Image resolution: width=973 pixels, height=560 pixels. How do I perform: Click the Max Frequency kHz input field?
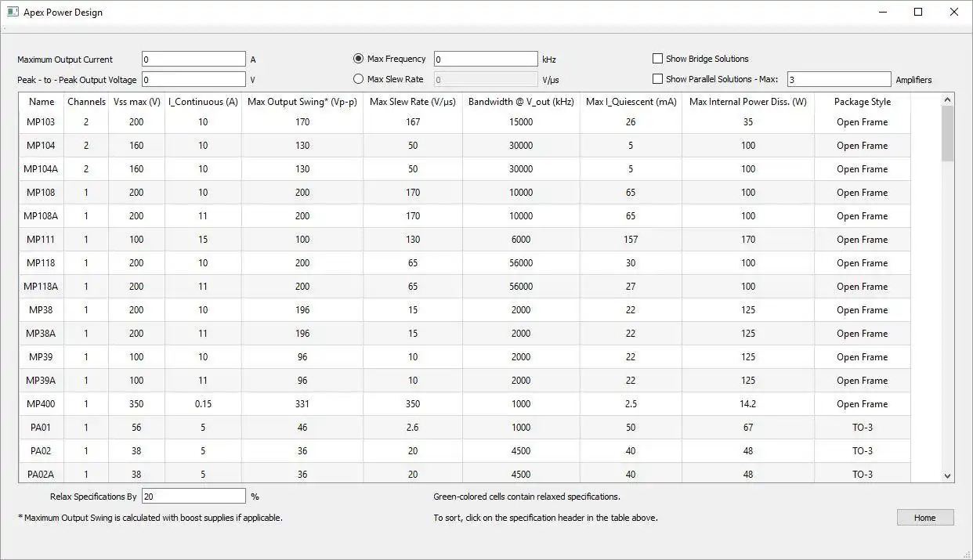tap(486, 60)
